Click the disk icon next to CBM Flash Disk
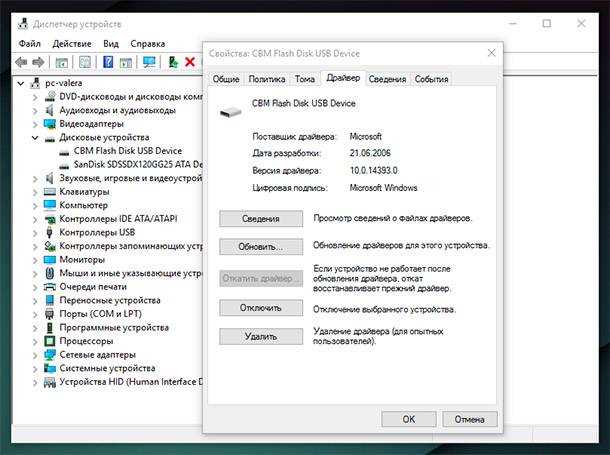The image size is (610, 455). (65, 151)
